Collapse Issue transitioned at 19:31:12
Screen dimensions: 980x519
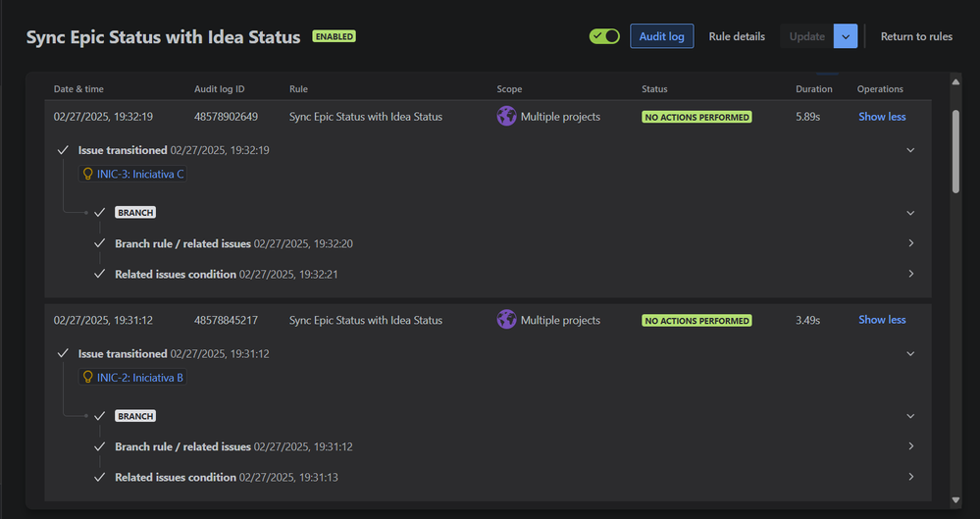click(910, 353)
